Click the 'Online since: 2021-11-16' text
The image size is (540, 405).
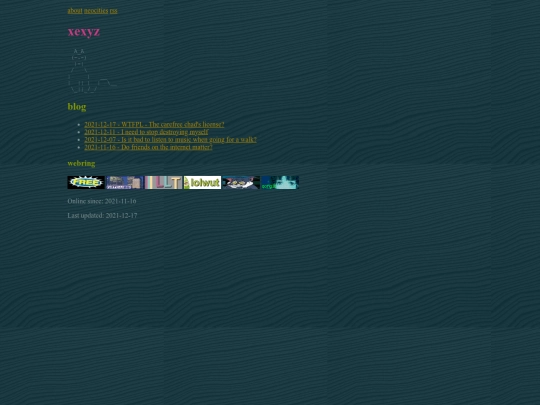tap(102, 201)
